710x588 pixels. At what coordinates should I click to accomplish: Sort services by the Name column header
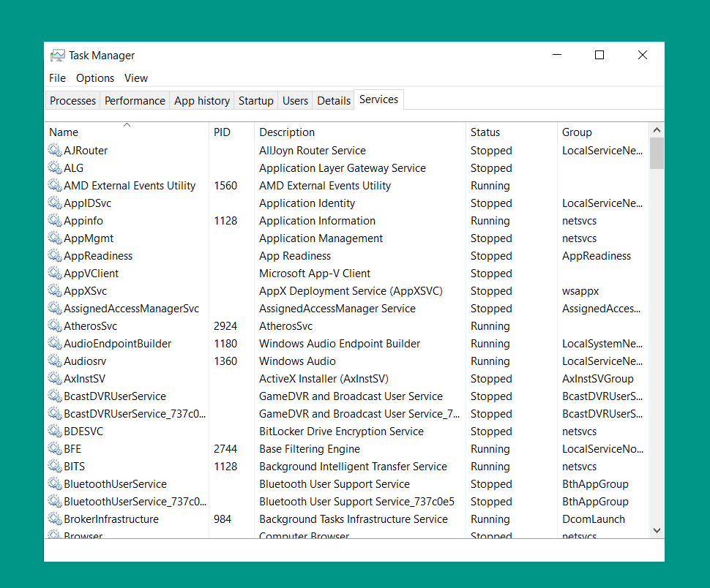(127, 132)
